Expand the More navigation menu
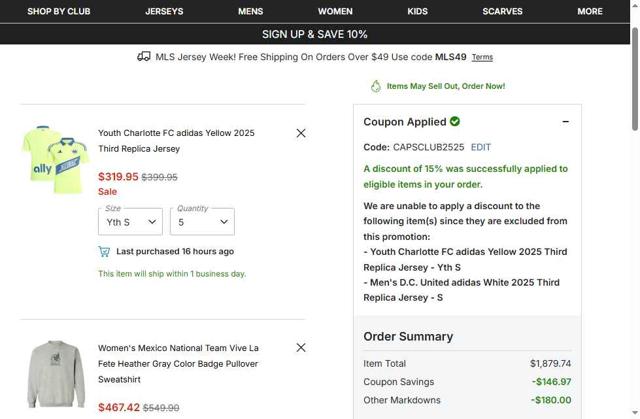 point(590,11)
